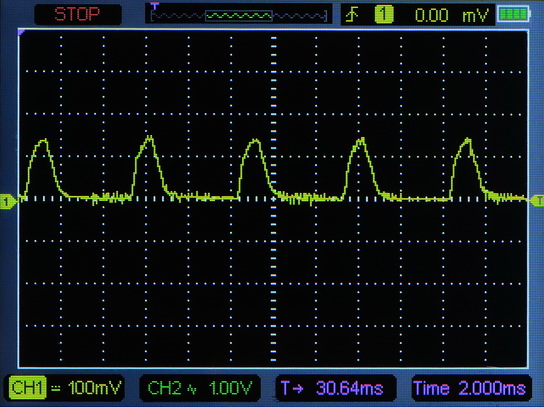The width and height of the screenshot is (544, 407).
Task: Click the purple trigger position T marker at top
Action: pyautogui.click(x=154, y=6)
